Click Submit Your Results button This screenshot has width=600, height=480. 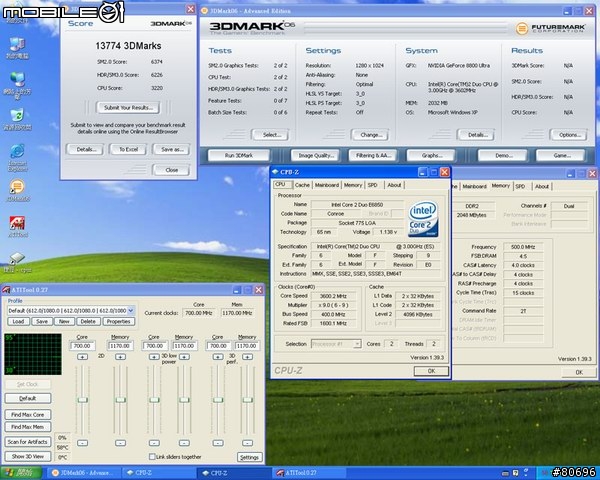click(x=128, y=108)
